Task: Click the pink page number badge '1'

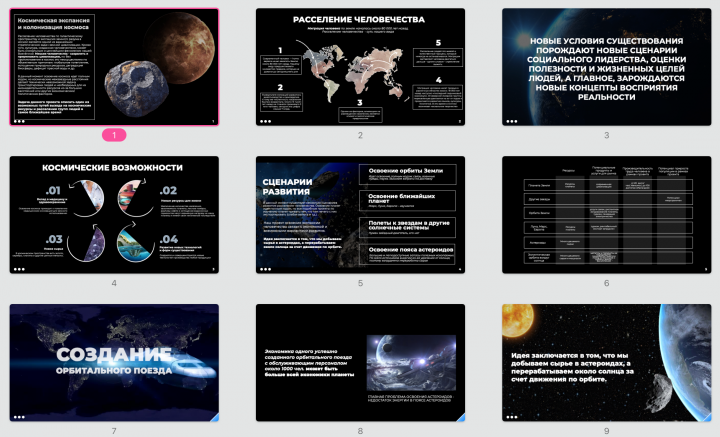Action: [x=114, y=135]
